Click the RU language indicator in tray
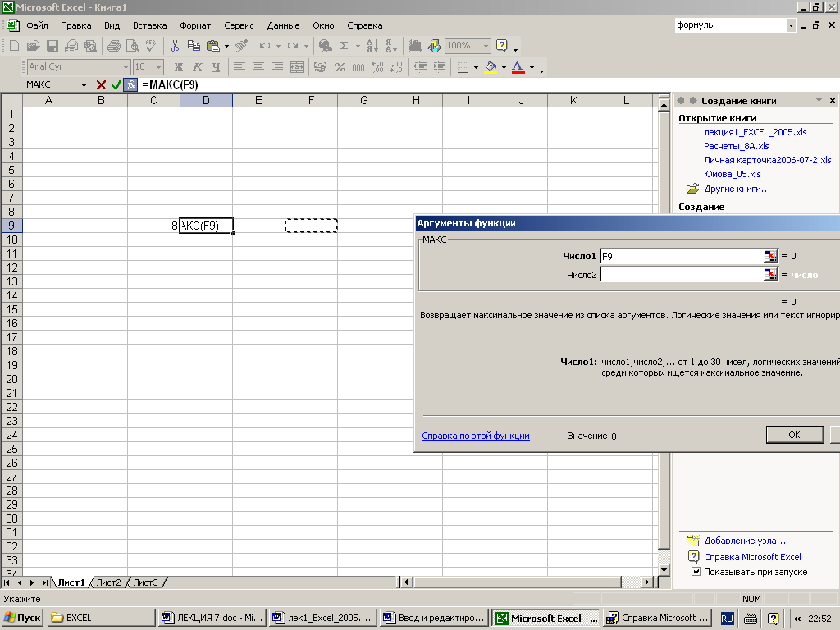 pos(727,619)
